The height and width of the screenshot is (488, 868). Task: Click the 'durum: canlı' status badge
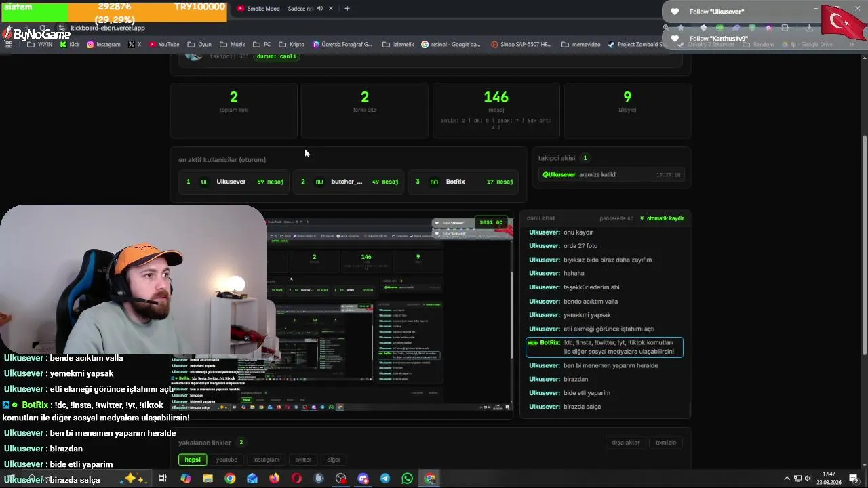[278, 56]
